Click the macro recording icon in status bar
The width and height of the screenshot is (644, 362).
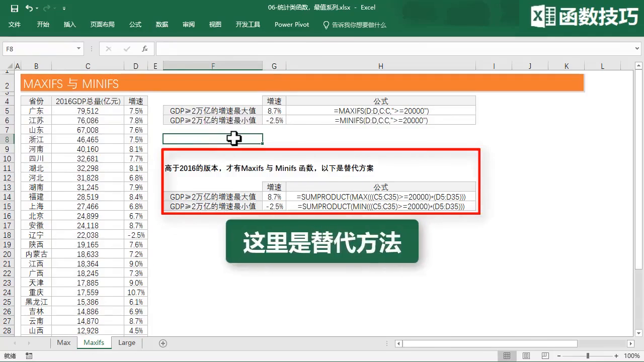click(29, 356)
